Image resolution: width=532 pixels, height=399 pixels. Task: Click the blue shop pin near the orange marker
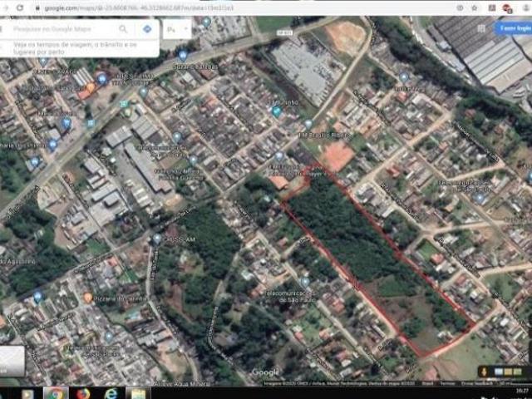(x=101, y=80)
